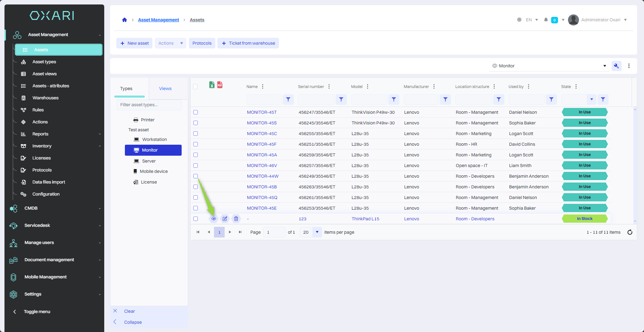This screenshot has height=332, width=644.
Task: Open the items per page dropdown
Action: point(317,232)
